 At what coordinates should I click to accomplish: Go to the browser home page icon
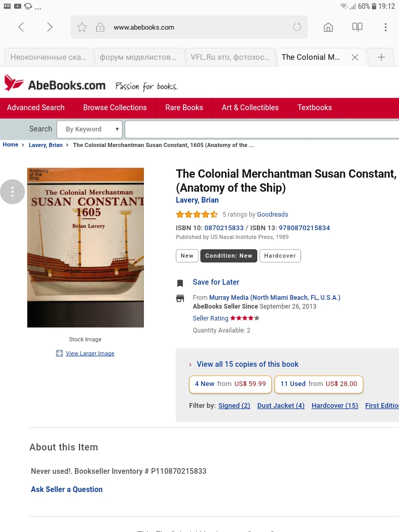pos(328,27)
